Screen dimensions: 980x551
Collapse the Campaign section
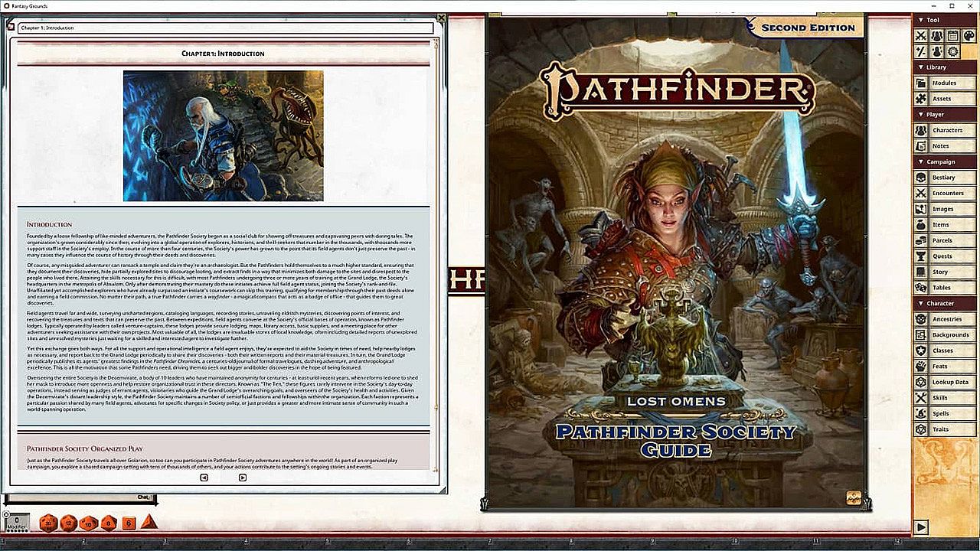946,162
